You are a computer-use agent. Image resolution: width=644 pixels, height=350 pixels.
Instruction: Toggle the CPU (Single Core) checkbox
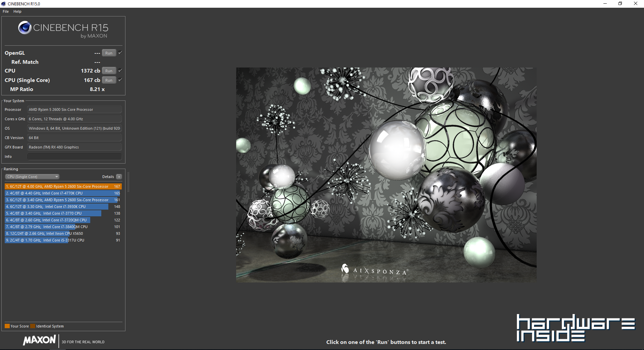click(x=120, y=80)
